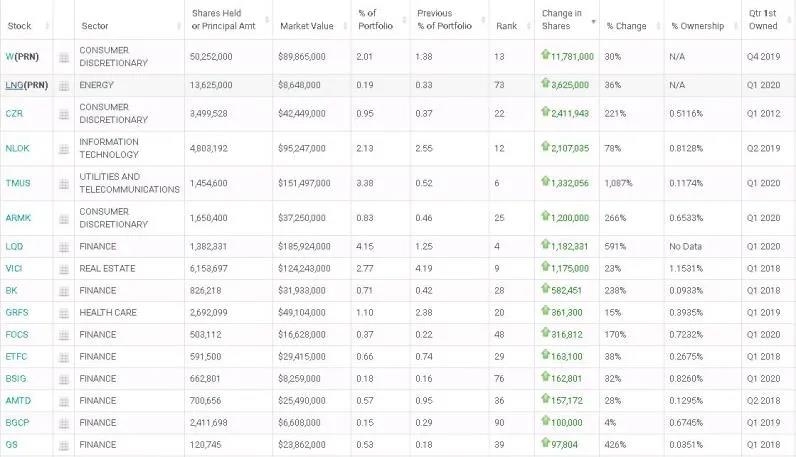The width and height of the screenshot is (796, 457).
Task: Open the LNG stock link
Action: pos(13,85)
